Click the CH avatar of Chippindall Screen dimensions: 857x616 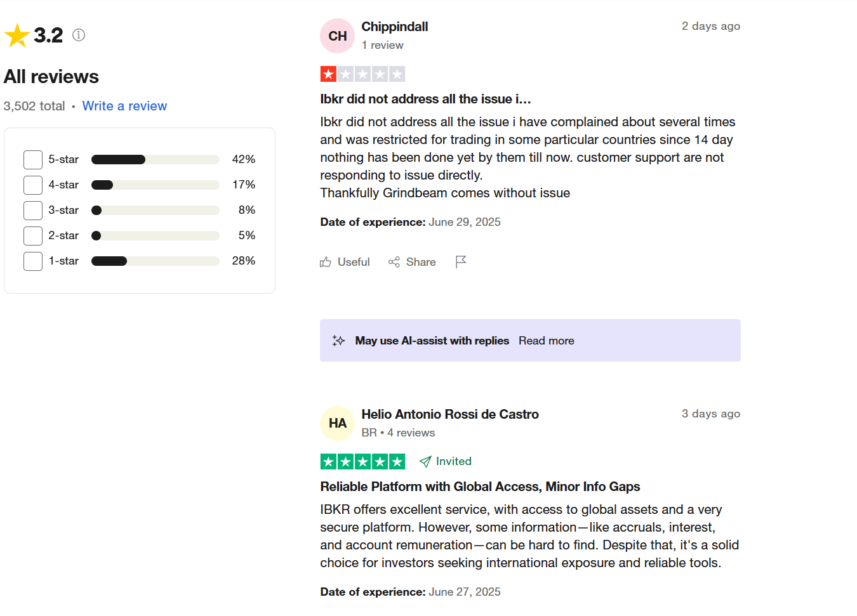[337, 36]
